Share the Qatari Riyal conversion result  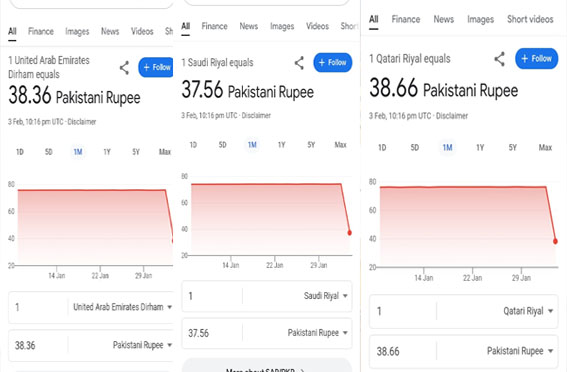499,59
